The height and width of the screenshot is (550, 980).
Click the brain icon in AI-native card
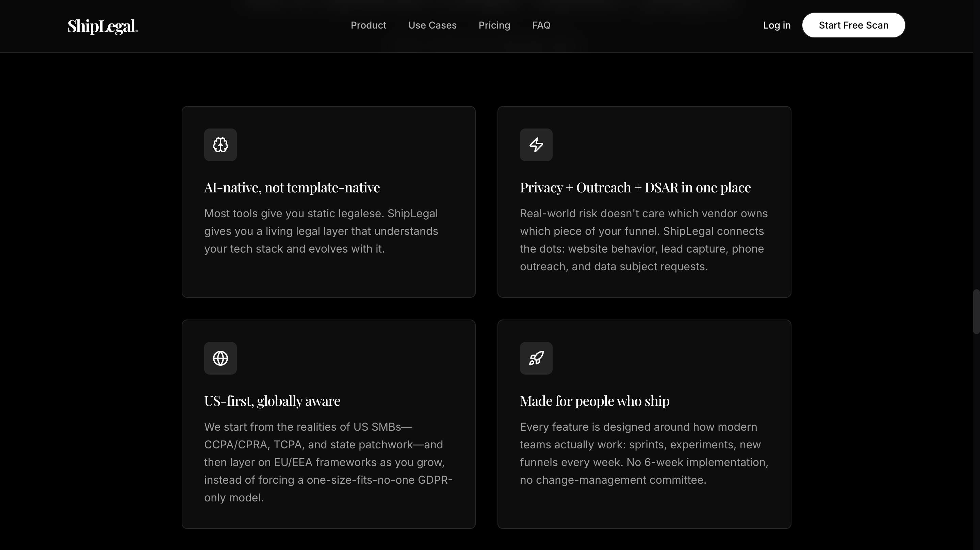(x=220, y=145)
